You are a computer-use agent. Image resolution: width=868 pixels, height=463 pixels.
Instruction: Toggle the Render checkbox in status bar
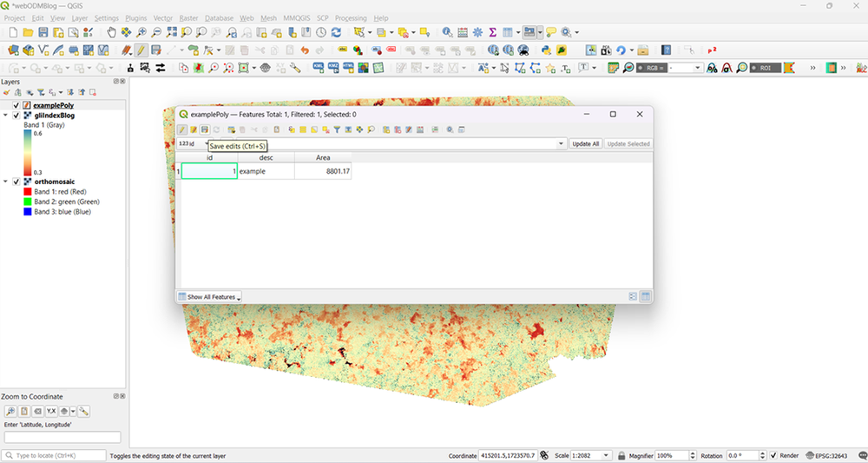click(773, 455)
